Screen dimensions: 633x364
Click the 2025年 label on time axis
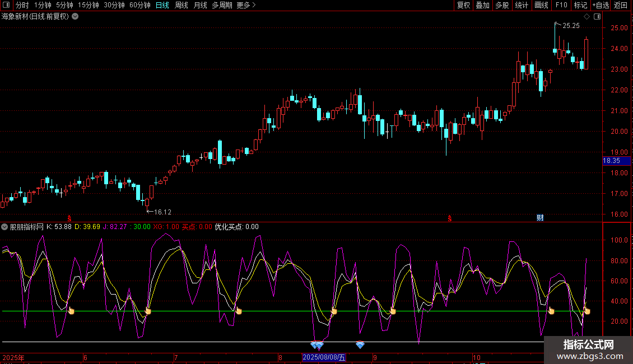click(13, 357)
